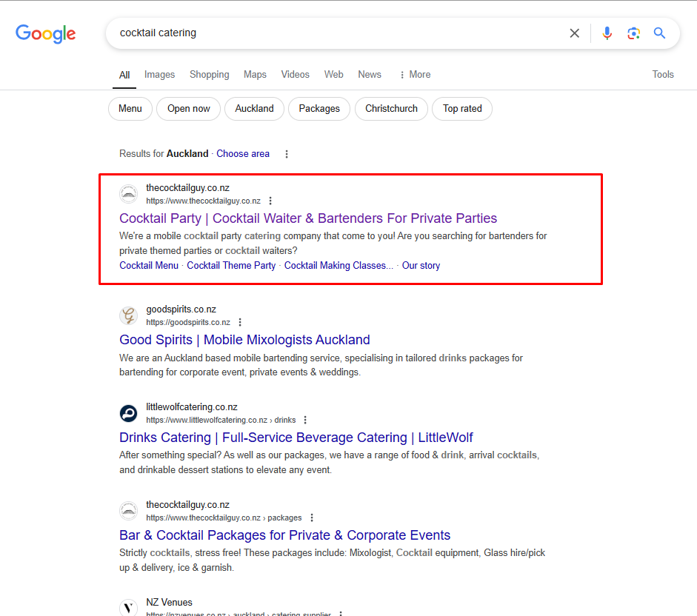The height and width of the screenshot is (616, 697).
Task: Open the three-dot menu beside Choose area
Action: pos(287,154)
